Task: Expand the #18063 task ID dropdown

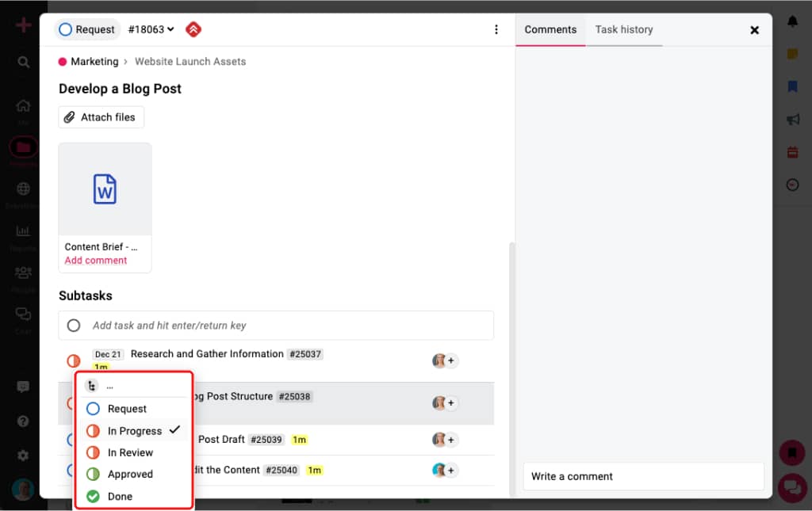Action: coord(151,29)
